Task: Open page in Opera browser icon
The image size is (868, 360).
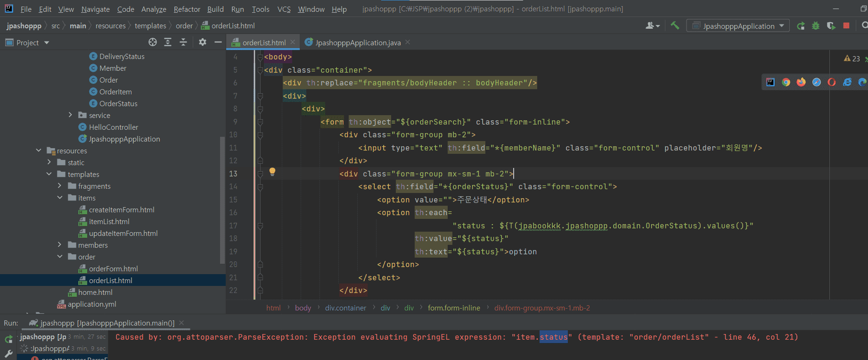Action: [832, 82]
